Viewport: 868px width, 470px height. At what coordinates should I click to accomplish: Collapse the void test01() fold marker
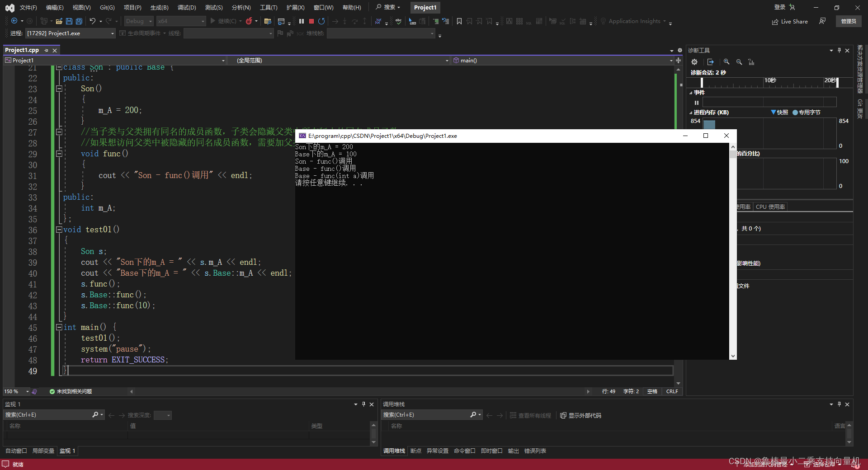pyautogui.click(x=59, y=230)
